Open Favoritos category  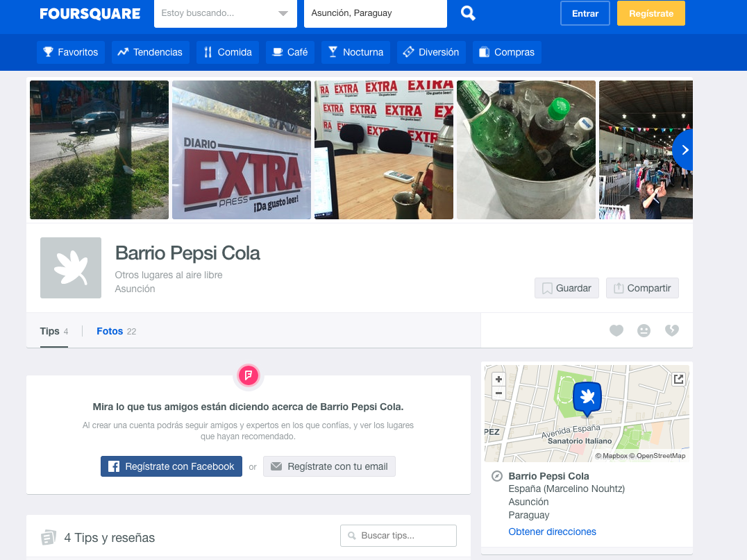click(x=71, y=52)
